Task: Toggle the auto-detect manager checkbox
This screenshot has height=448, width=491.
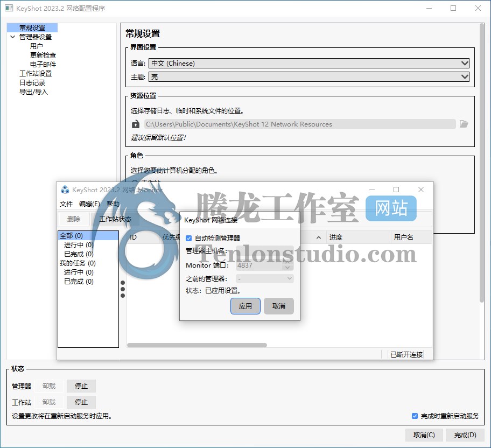Action: coord(188,239)
